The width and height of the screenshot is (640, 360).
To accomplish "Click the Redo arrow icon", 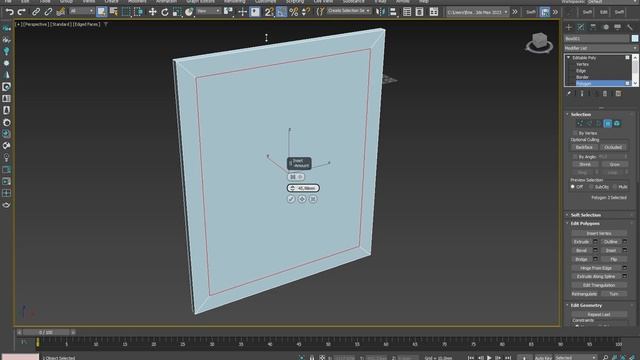I will click(x=22, y=12).
